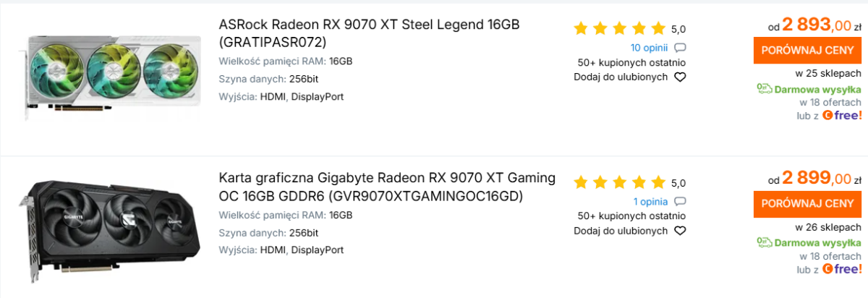868x298 pixels.
Task: Click ASRock card five-star rating
Action: [x=619, y=29]
